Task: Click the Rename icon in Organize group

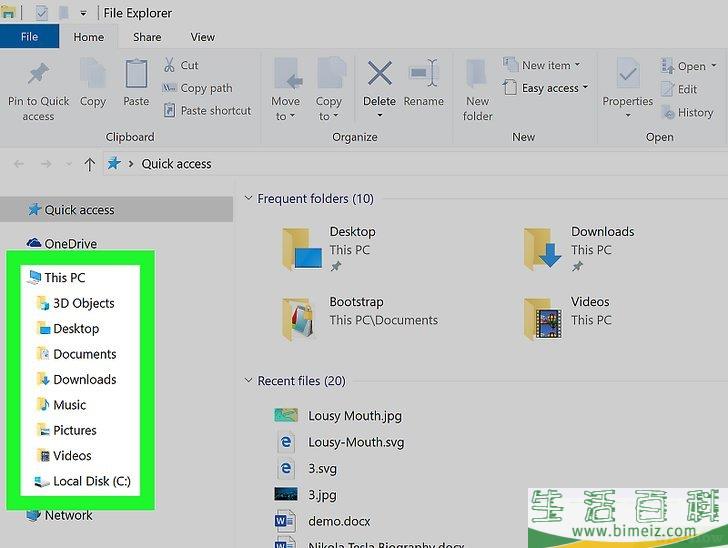Action: pyautogui.click(x=424, y=76)
